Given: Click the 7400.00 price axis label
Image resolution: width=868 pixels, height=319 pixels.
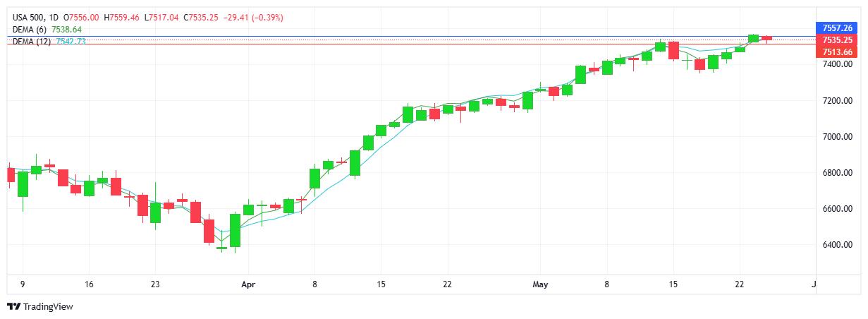Looking at the screenshot, I should click(837, 64).
